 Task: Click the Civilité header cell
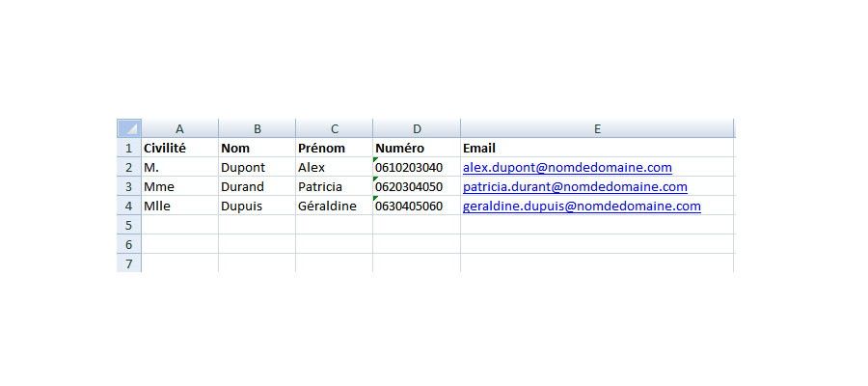(x=180, y=148)
